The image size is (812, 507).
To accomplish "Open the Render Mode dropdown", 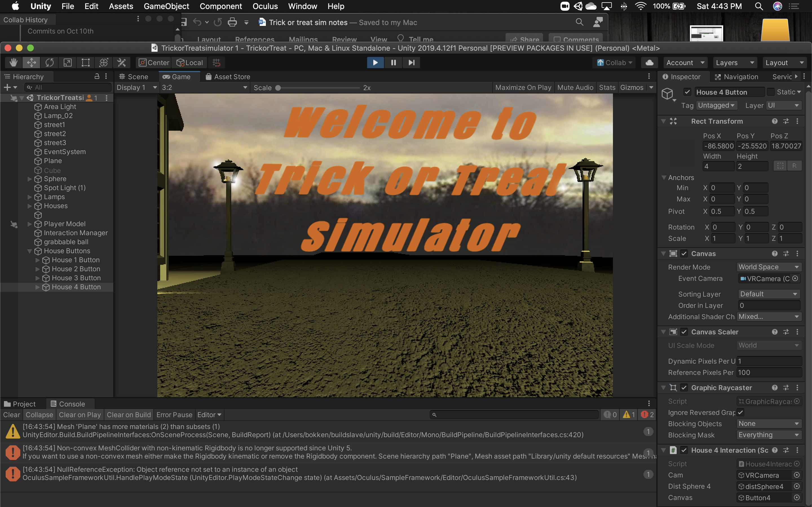I will [x=769, y=267].
